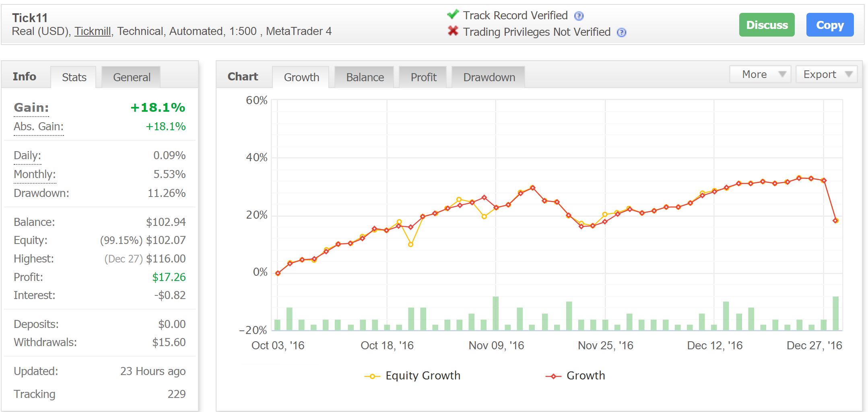868x412 pixels.
Task: Click the red Trading Privileges cross icon
Action: (453, 31)
